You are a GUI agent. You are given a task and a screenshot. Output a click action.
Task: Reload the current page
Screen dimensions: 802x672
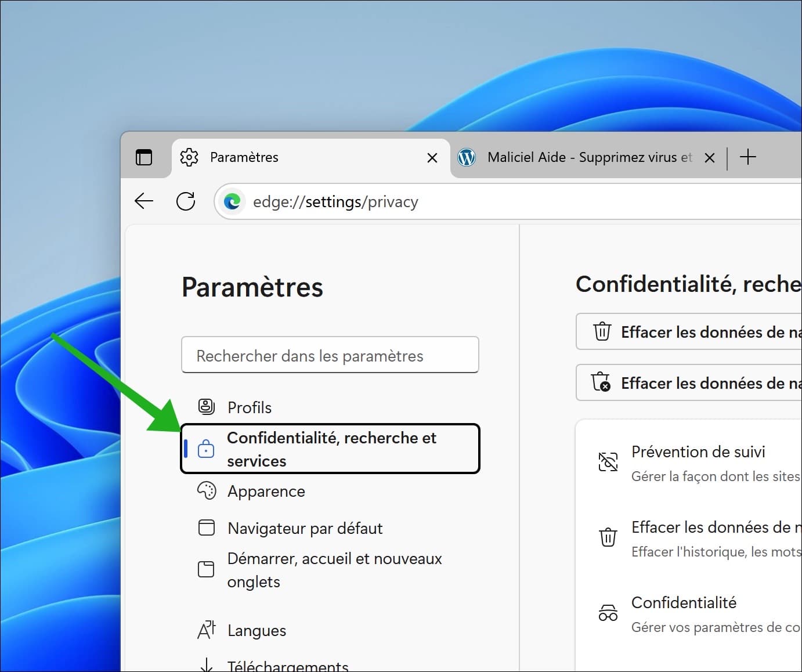pyautogui.click(x=186, y=201)
